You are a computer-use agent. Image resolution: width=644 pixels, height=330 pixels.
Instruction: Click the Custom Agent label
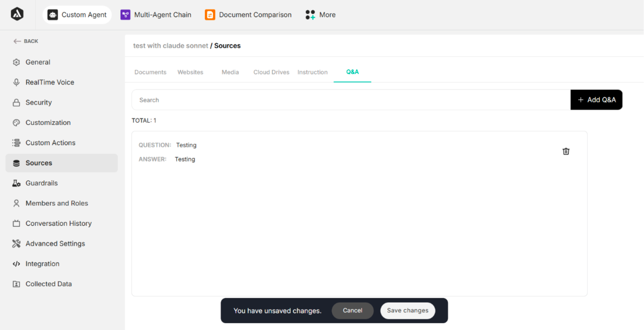point(84,15)
